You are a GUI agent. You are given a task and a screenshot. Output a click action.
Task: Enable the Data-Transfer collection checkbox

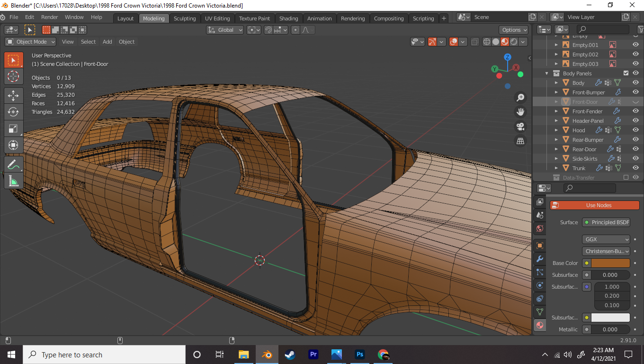coord(626,178)
